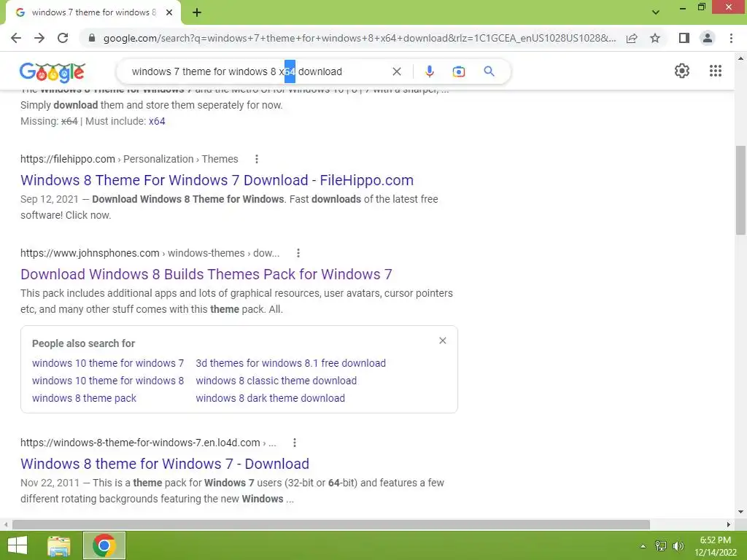Select the windows 7 theme search tab
The image size is (747, 560).
[93, 12]
